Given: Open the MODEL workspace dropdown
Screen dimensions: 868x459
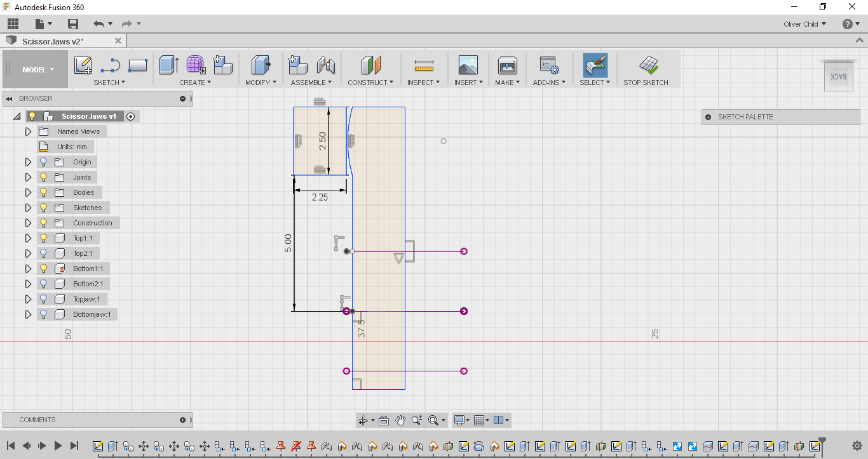Looking at the screenshot, I should (38, 70).
